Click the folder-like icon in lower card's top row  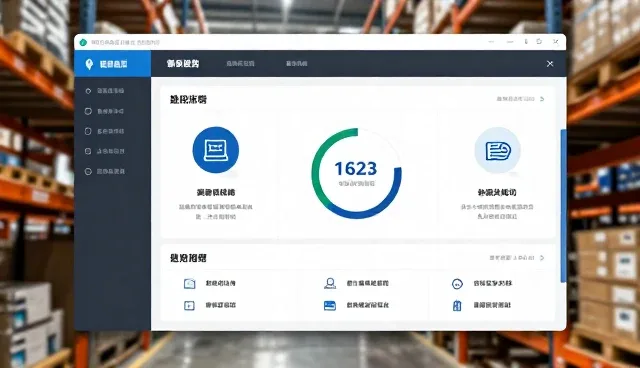click(189, 284)
